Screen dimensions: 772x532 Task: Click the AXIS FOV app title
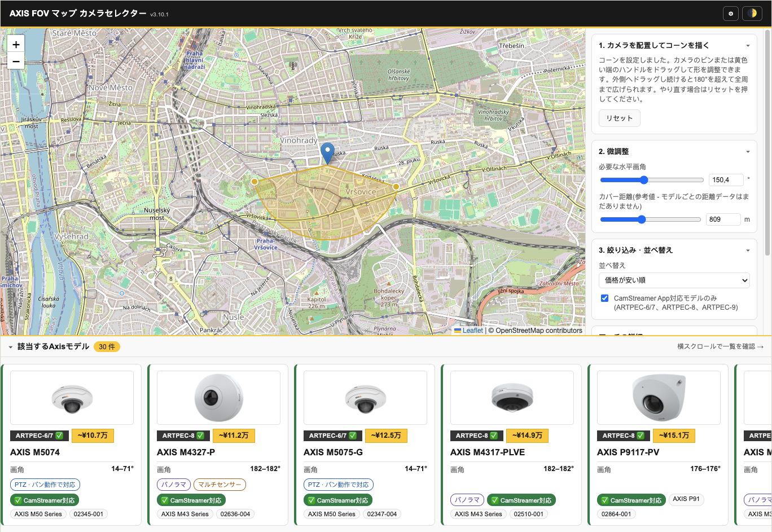tap(78, 14)
